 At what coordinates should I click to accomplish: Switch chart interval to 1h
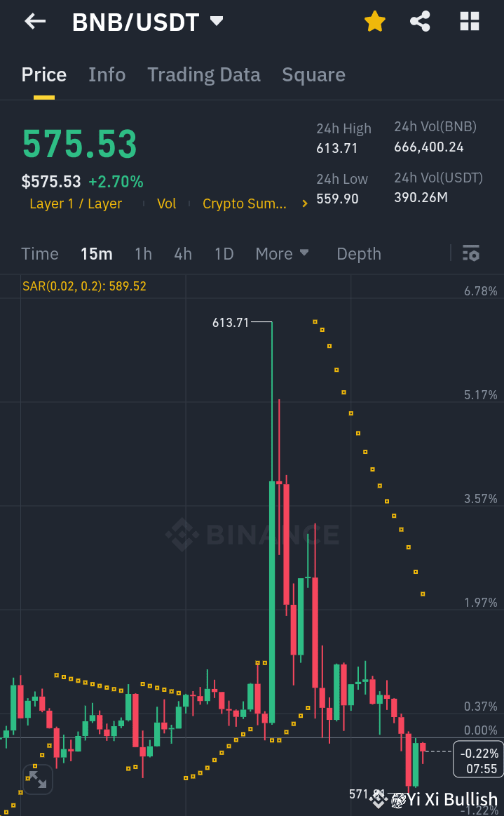143,253
